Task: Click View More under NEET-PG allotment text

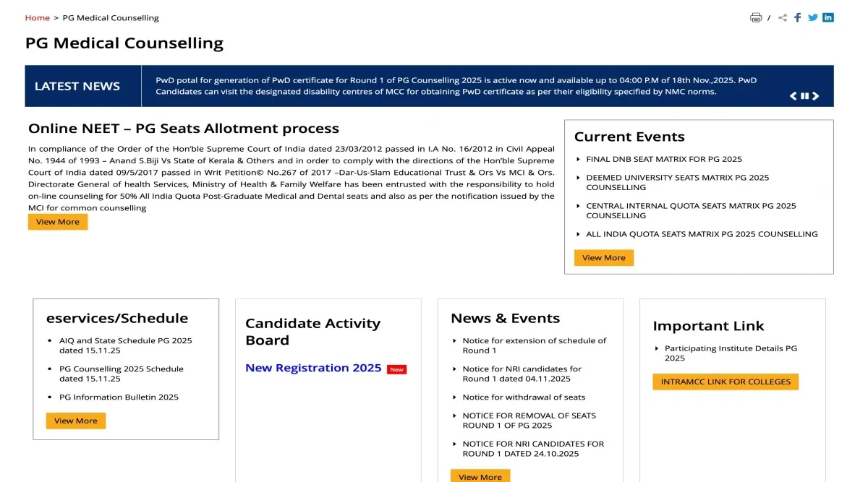Action: tap(58, 222)
